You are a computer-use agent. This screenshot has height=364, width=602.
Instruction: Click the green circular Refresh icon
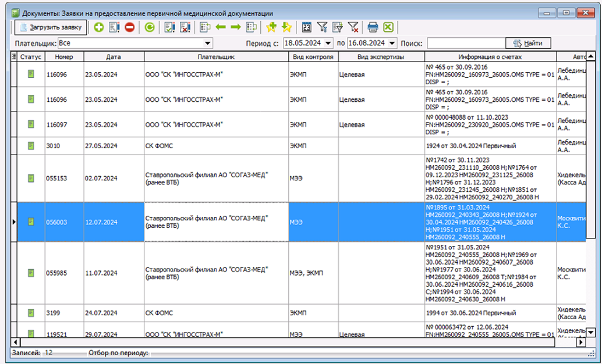pyautogui.click(x=150, y=27)
